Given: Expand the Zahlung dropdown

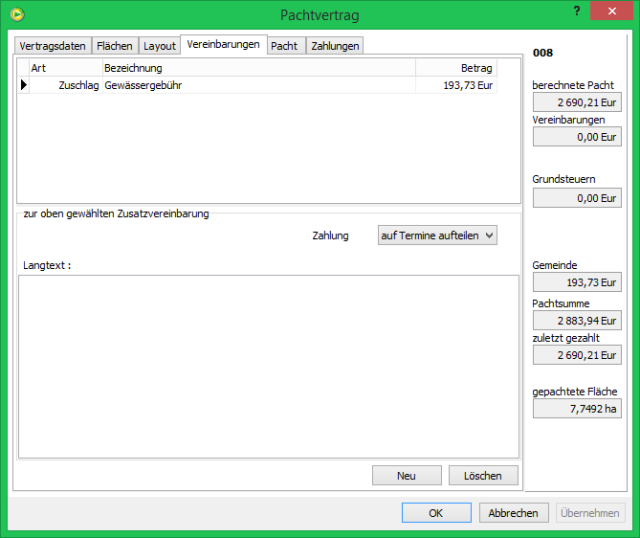Looking at the screenshot, I should point(437,235).
